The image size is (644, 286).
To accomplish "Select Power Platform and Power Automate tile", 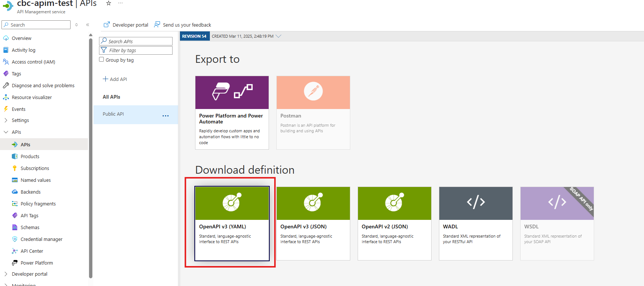I will 232,112.
